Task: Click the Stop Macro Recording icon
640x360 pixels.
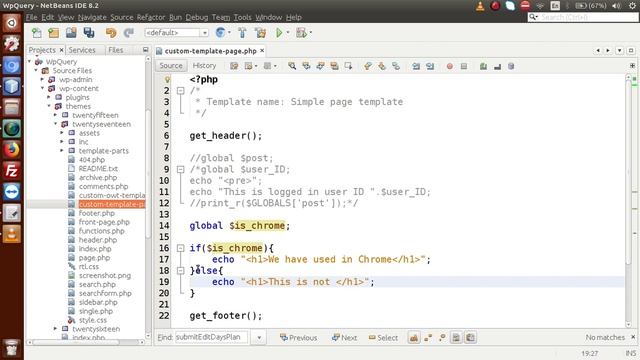Action: click(464, 66)
